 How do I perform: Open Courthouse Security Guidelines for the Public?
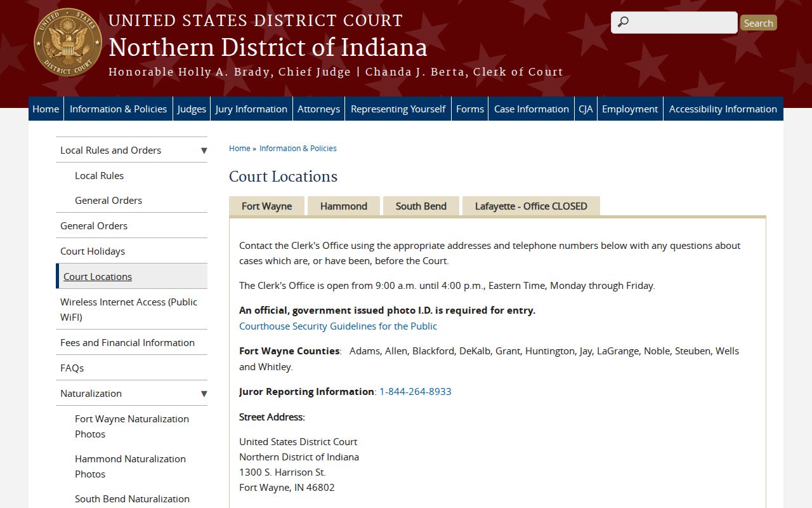(x=338, y=326)
